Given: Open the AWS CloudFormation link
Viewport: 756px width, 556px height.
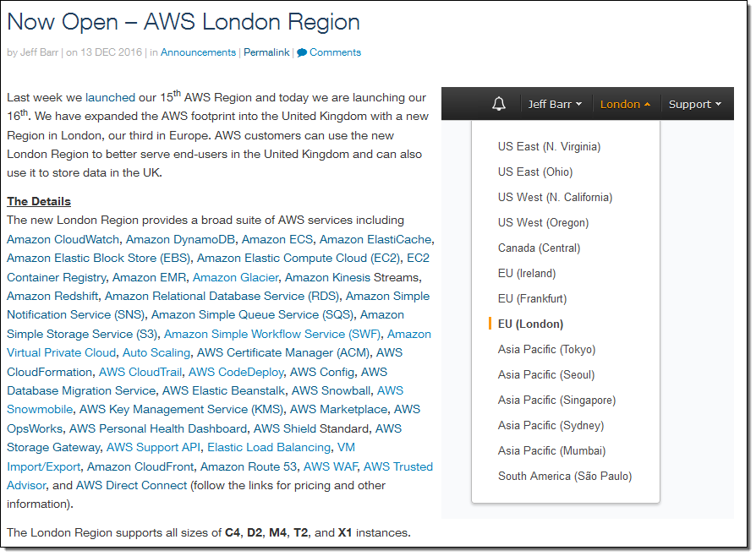Looking at the screenshot, I should point(205,362).
